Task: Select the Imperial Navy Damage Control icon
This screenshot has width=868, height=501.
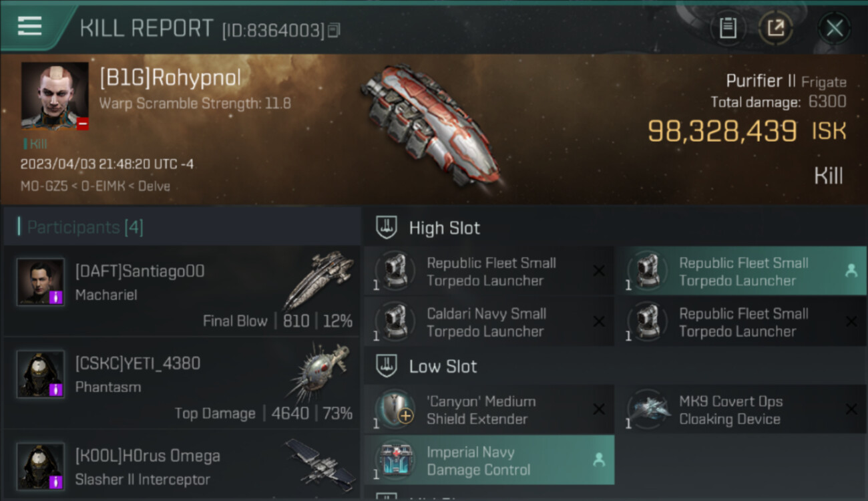Action: pyautogui.click(x=395, y=460)
